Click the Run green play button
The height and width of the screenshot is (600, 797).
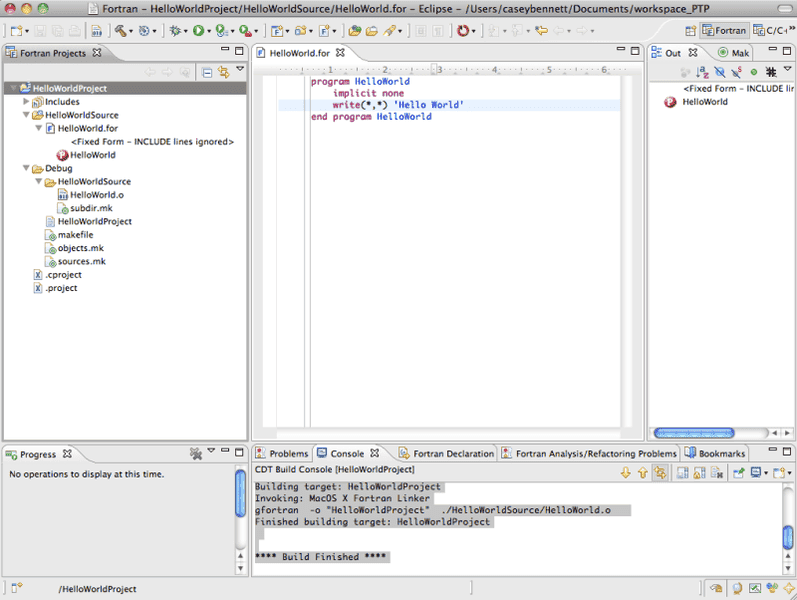click(x=199, y=32)
